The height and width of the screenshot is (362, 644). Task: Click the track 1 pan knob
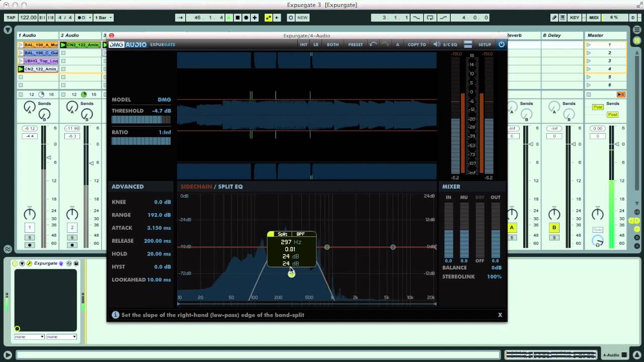pyautogui.click(x=30, y=214)
